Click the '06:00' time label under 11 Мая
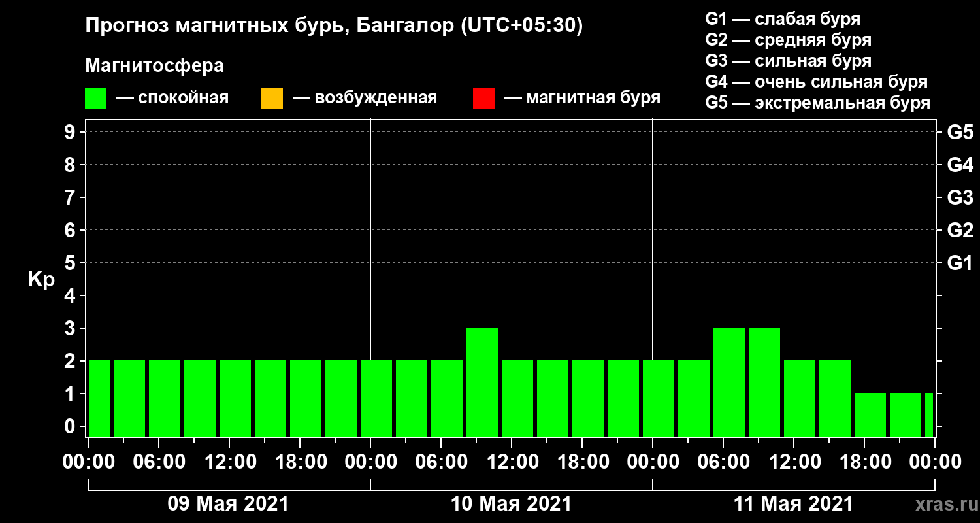Screen dimensions: 980x523 724,462
